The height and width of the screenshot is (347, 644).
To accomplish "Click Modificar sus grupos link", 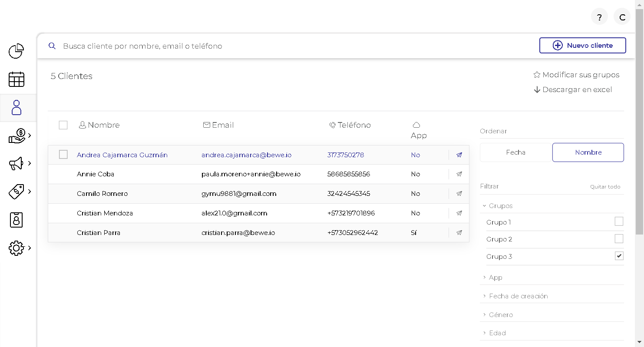I will [x=581, y=75].
